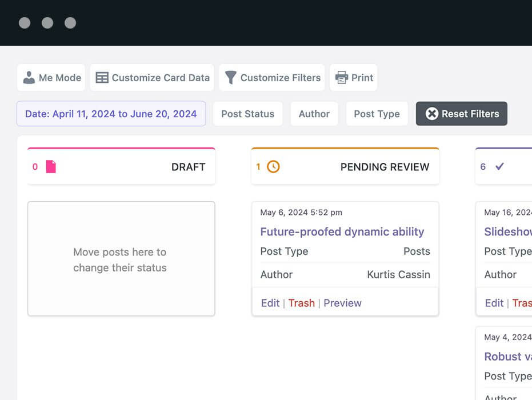Open the date range filter
The image size is (532, 400).
(111, 114)
